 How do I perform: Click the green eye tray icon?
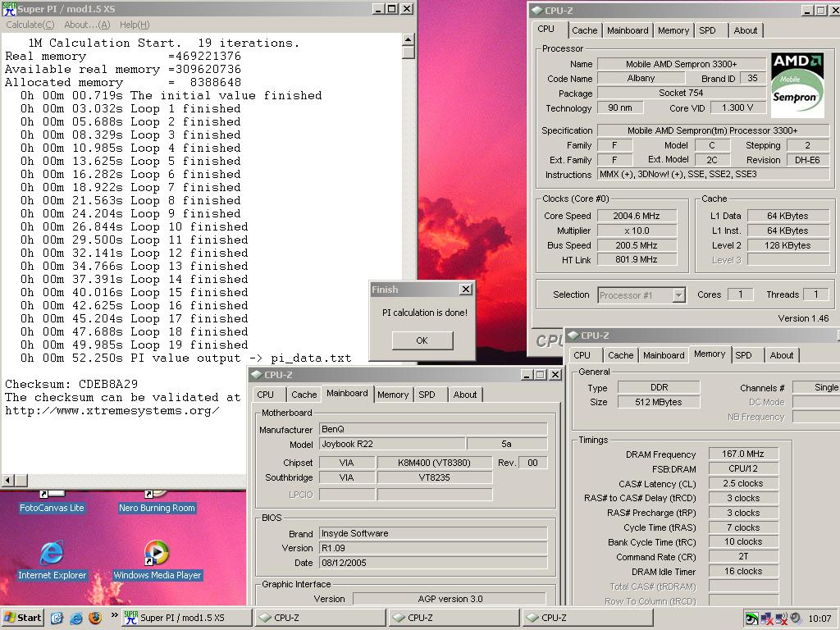pos(752,619)
